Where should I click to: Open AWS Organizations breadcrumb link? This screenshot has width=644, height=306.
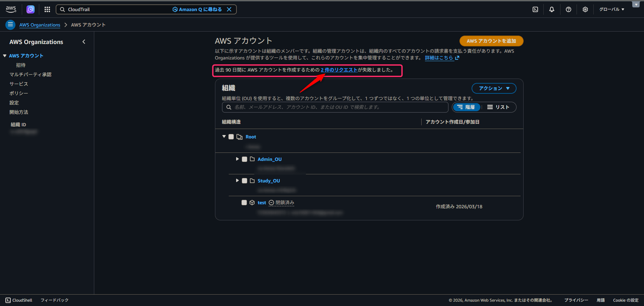[40, 25]
